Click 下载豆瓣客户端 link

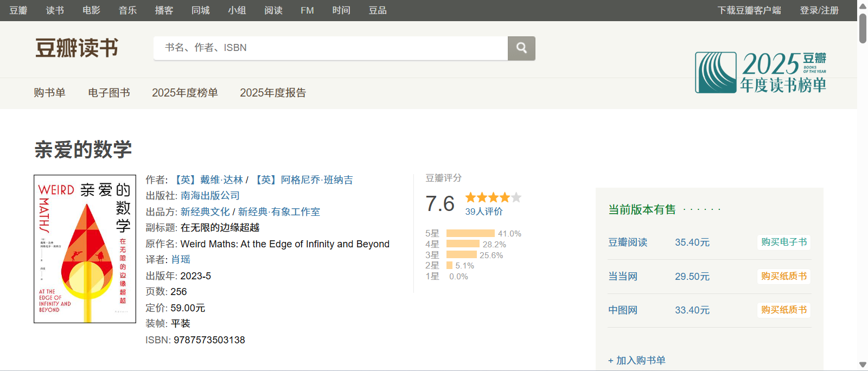749,10
